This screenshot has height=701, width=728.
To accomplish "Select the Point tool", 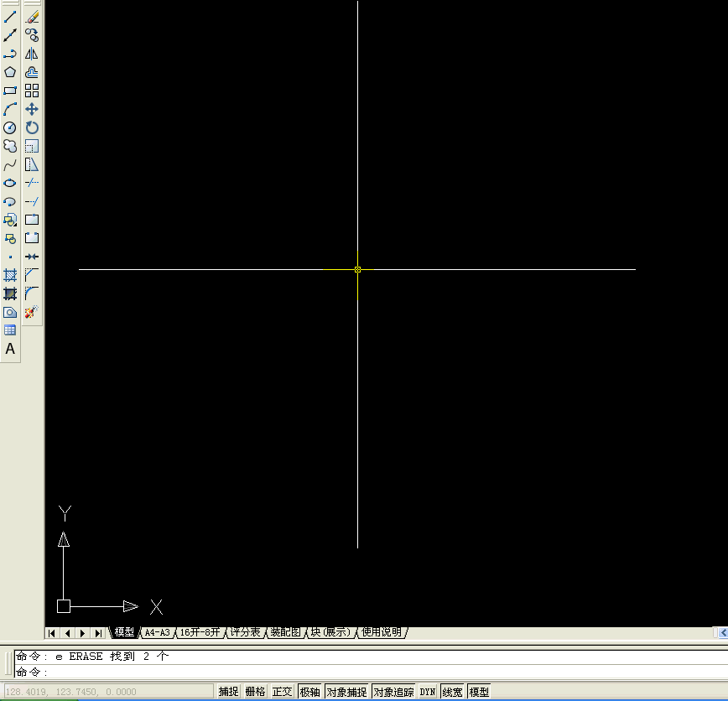I will click(x=10, y=257).
